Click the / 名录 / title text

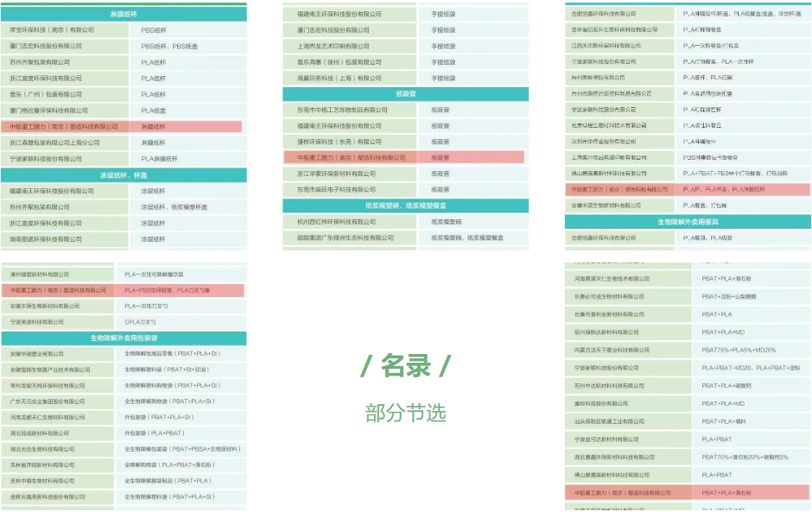(405, 366)
